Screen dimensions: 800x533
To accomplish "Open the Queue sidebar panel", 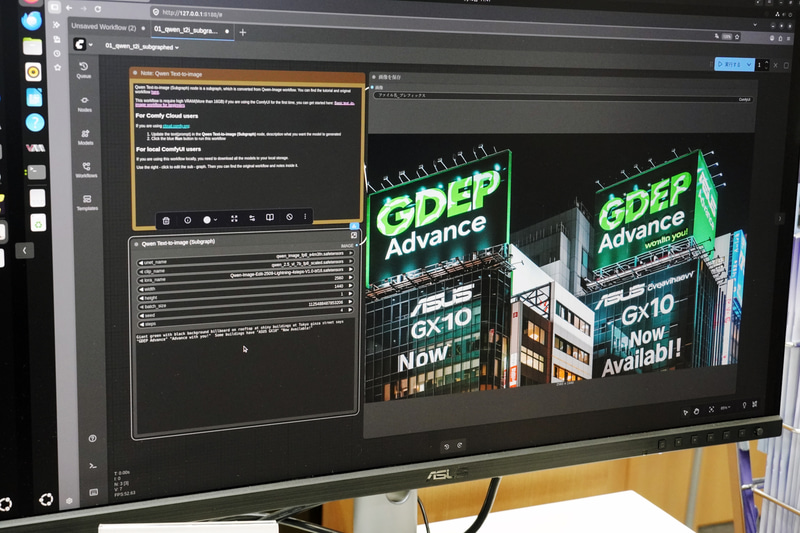I will pyautogui.click(x=84, y=70).
